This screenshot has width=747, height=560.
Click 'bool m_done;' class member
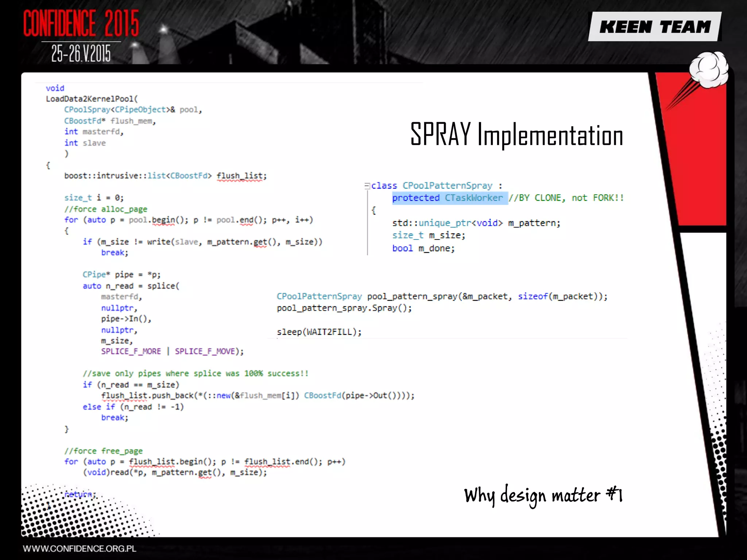tap(423, 249)
